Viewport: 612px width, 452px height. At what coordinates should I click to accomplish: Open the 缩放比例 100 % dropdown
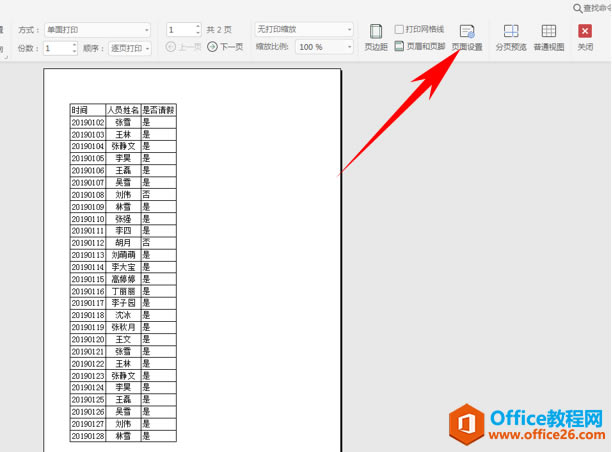tap(324, 47)
